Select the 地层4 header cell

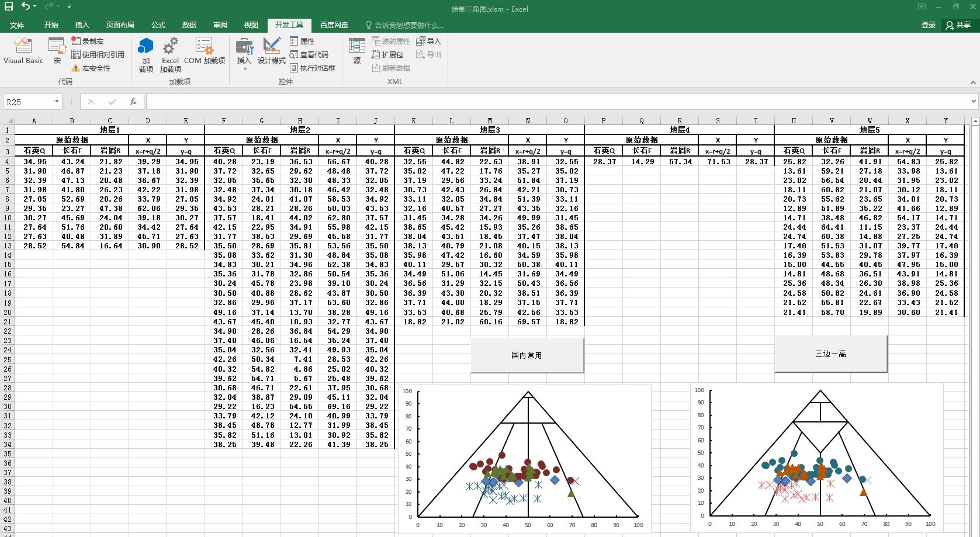(680, 130)
